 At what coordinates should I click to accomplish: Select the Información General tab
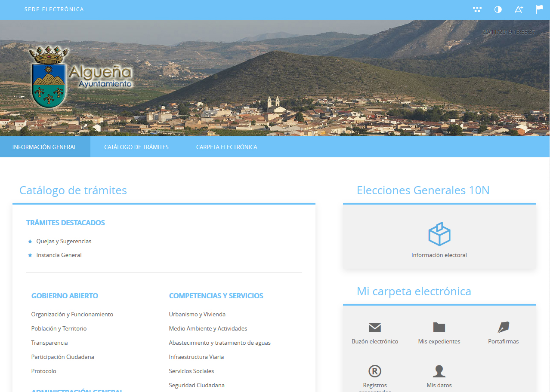[44, 147]
